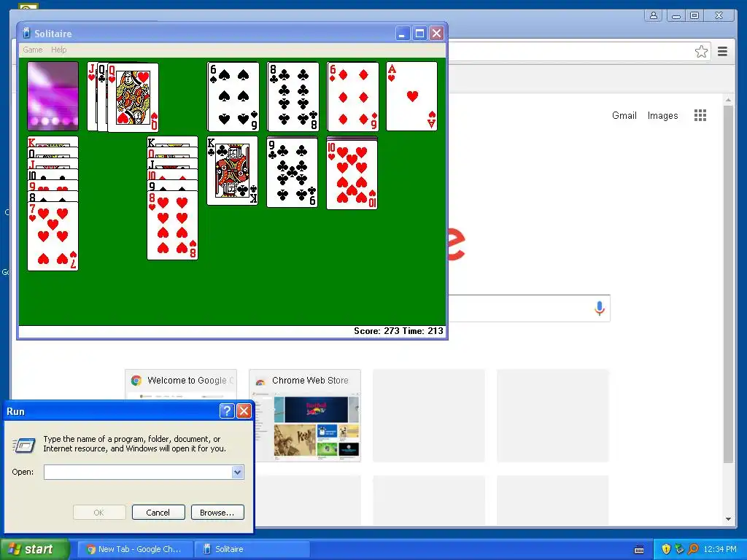Open Welcome to Google Chrome thumbnail
This screenshot has width=747, height=560.
tap(181, 385)
